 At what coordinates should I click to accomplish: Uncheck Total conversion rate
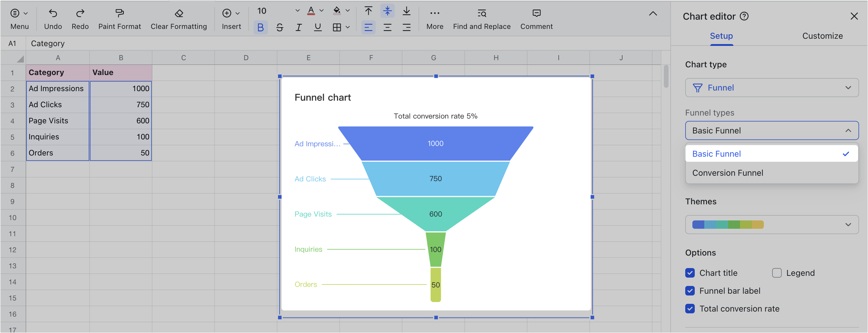(690, 308)
